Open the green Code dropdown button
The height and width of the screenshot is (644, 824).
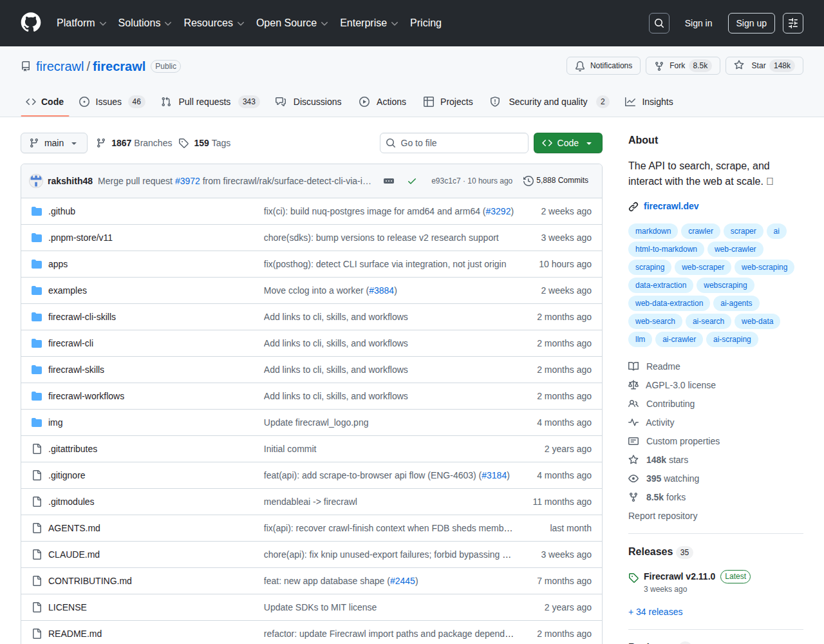coord(568,143)
